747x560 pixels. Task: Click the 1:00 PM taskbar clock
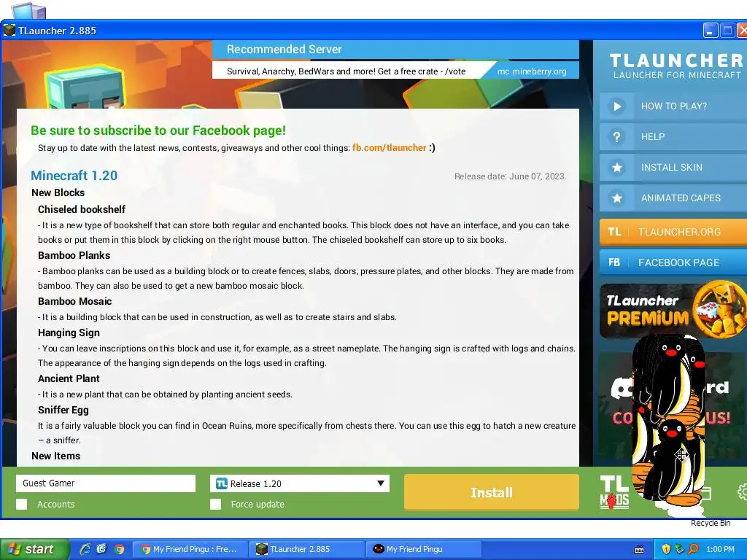point(720,549)
